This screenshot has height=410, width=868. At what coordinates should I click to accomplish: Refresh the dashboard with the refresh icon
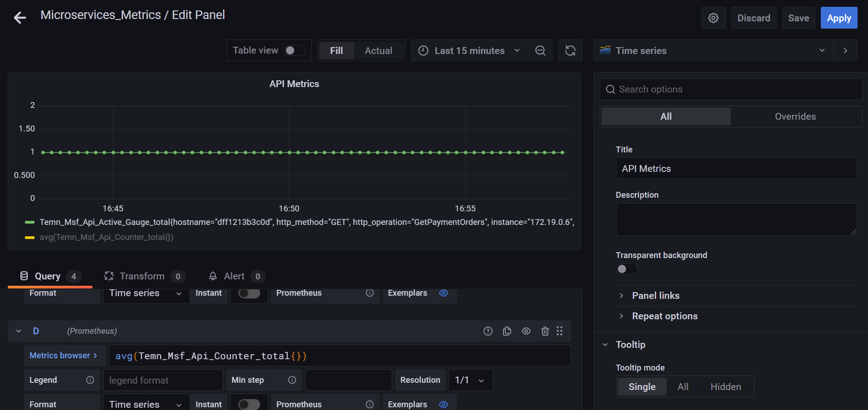[x=570, y=51]
